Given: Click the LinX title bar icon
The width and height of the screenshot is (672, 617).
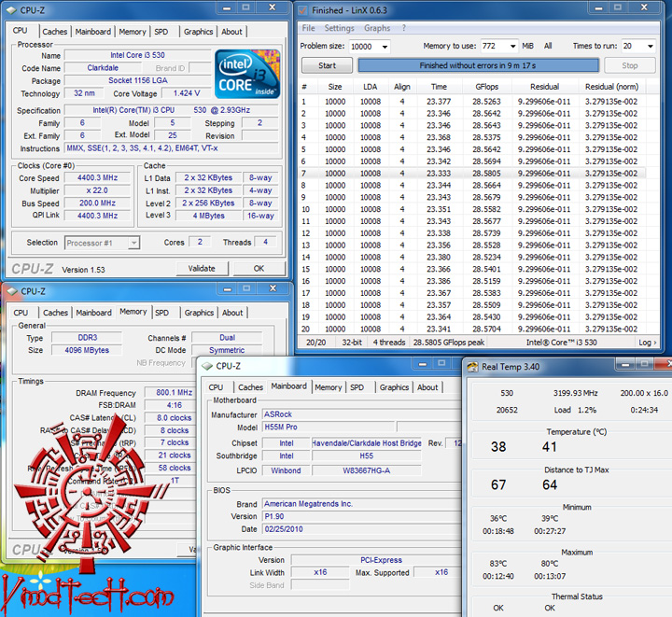Looking at the screenshot, I should click(302, 10).
